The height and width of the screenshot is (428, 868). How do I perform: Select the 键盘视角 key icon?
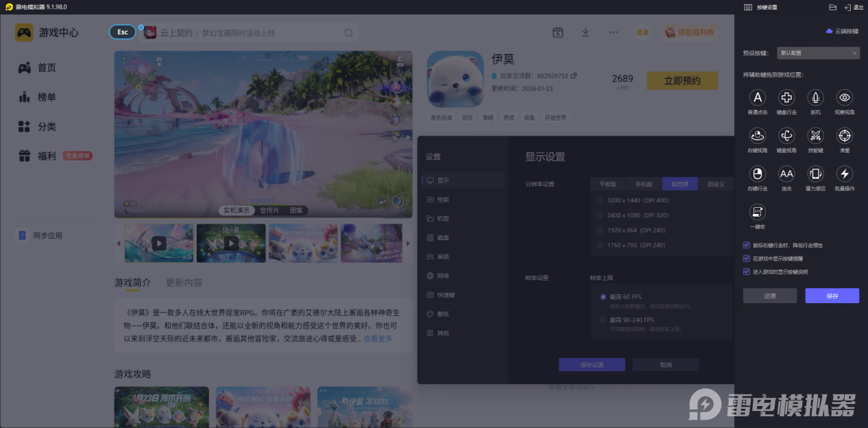pos(786,135)
